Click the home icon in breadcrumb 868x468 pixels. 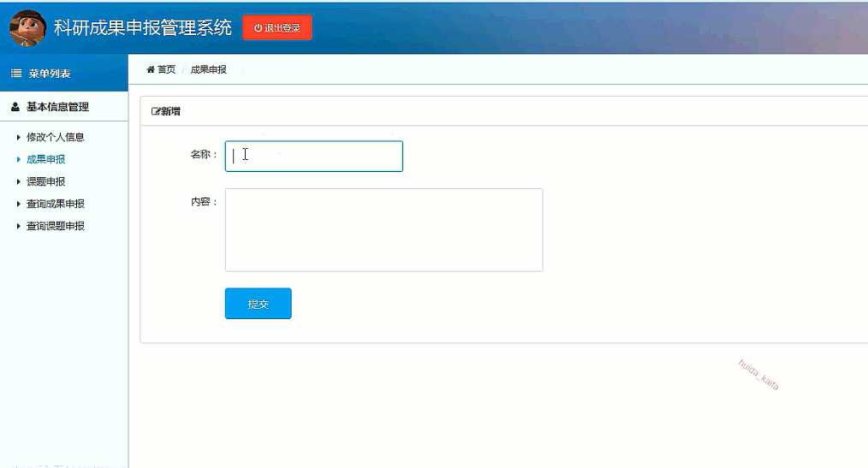pos(151,69)
